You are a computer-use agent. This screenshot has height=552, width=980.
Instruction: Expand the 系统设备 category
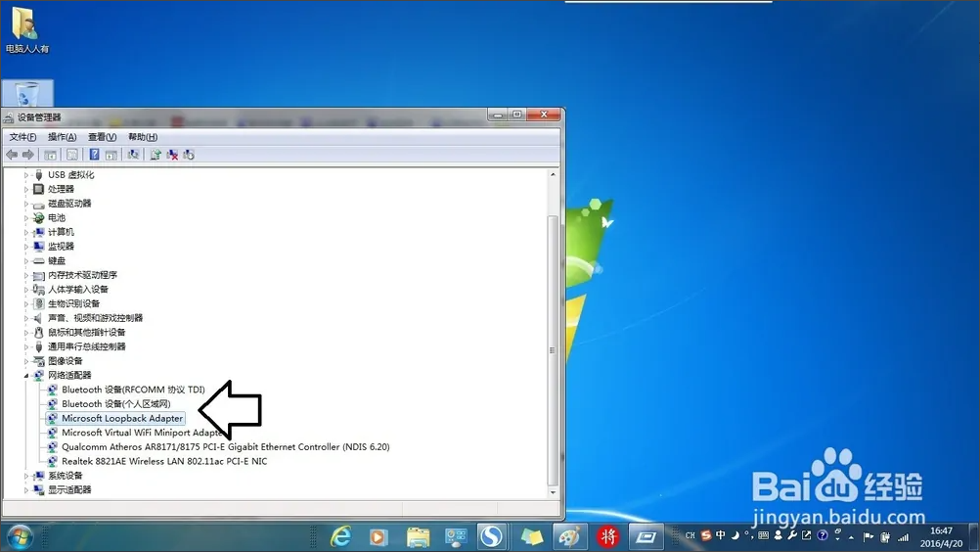pyautogui.click(x=26, y=476)
